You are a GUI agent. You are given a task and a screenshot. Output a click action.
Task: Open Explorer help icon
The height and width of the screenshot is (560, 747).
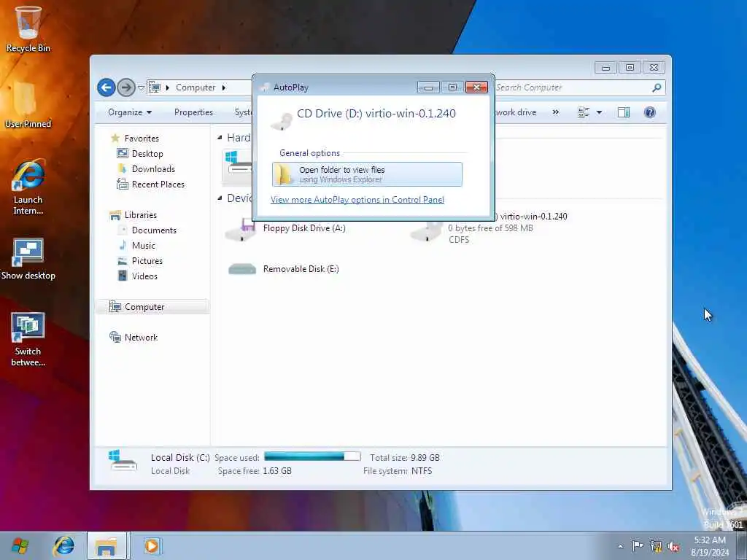point(650,112)
